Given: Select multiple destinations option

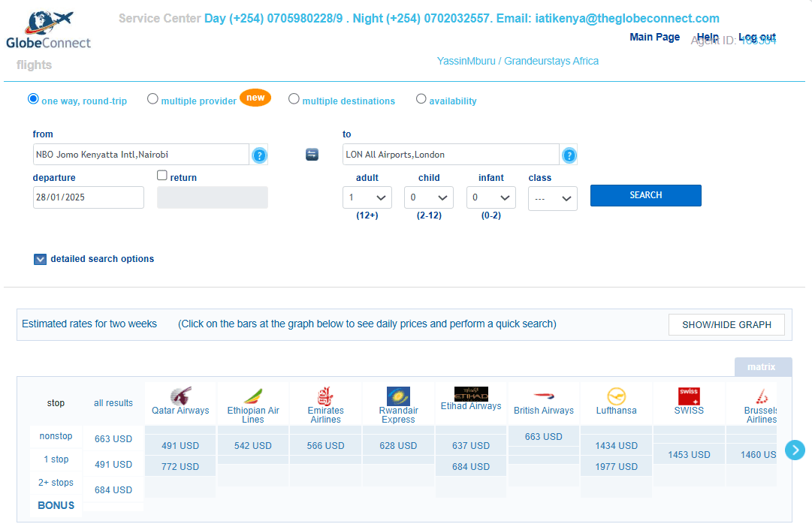Looking at the screenshot, I should coord(294,99).
